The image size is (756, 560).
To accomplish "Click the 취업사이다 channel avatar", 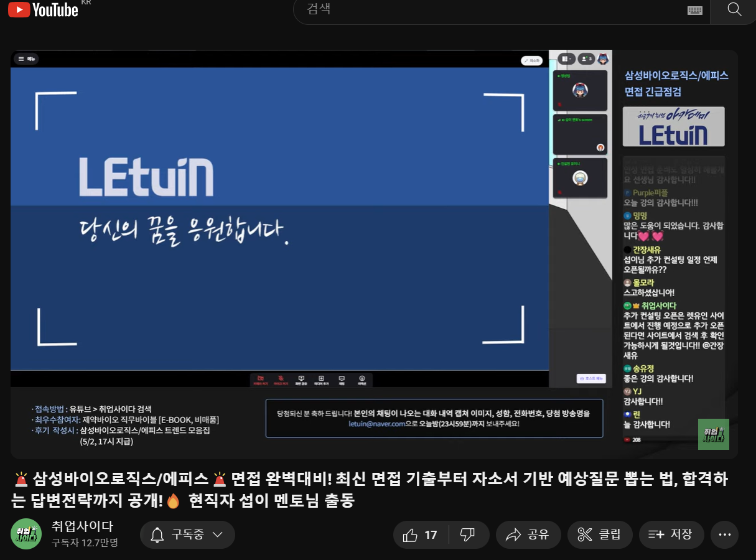I will point(26,534).
